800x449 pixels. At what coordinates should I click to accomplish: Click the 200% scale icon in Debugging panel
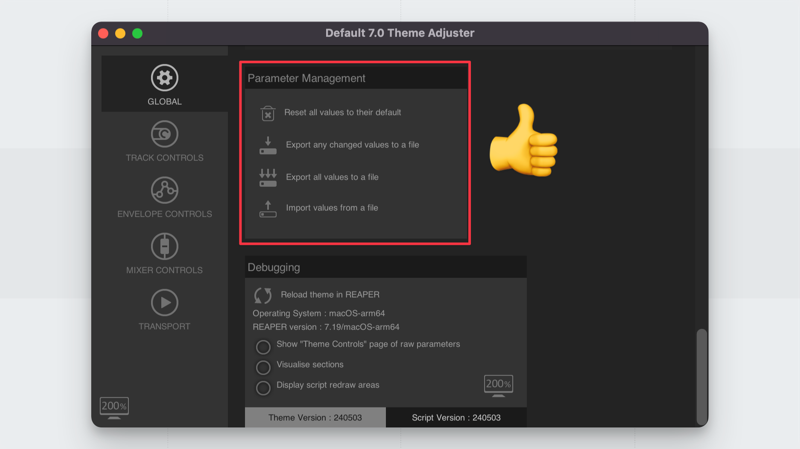click(498, 385)
